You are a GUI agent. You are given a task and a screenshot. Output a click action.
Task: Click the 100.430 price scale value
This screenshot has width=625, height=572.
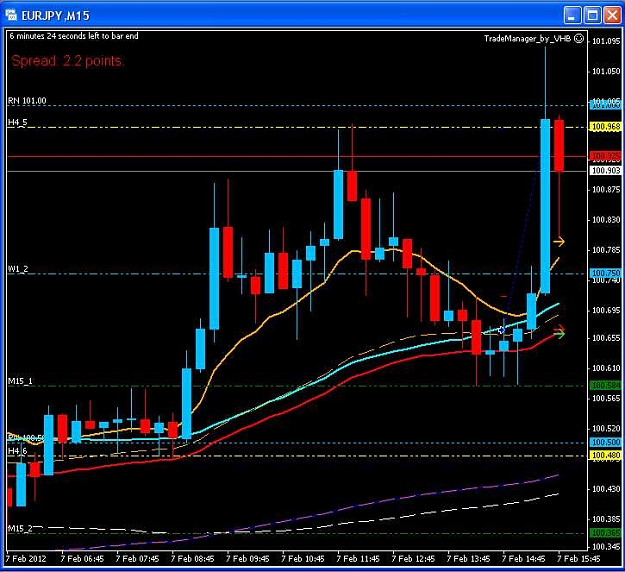click(606, 489)
